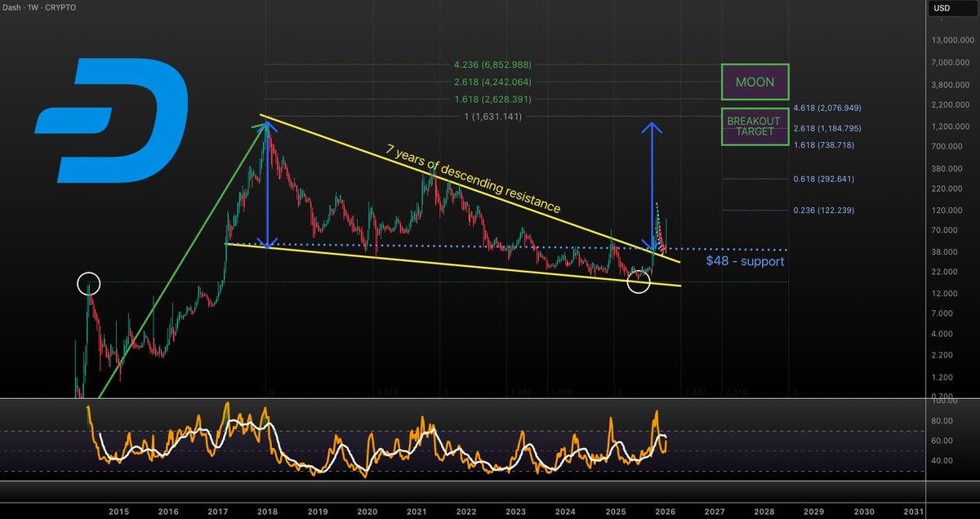980x519 pixels.
Task: Click the 2026 year on time axis
Action: [x=665, y=511]
